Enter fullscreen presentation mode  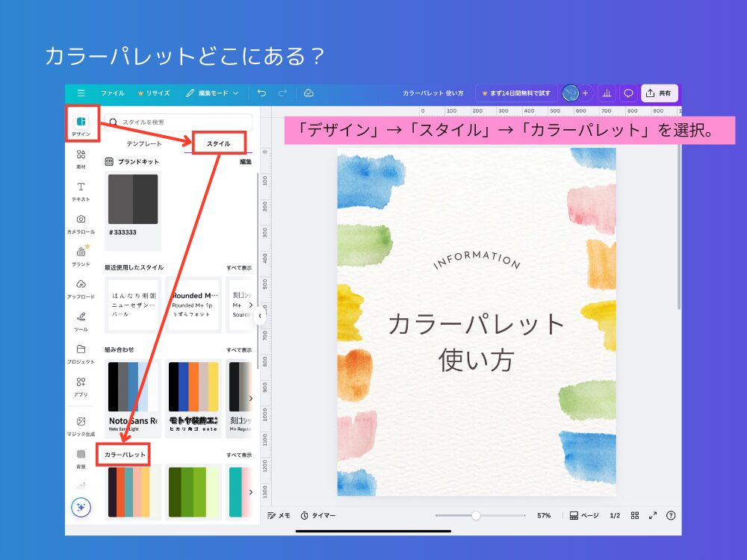[653, 515]
